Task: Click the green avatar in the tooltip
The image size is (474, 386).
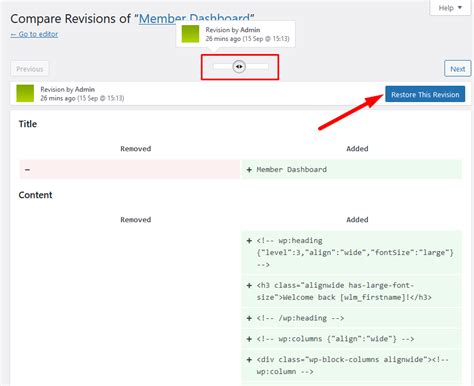Action: pos(190,34)
